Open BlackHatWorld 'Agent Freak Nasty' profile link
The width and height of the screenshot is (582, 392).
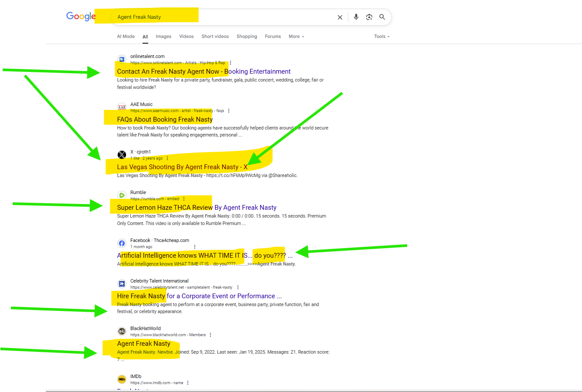[x=143, y=344]
